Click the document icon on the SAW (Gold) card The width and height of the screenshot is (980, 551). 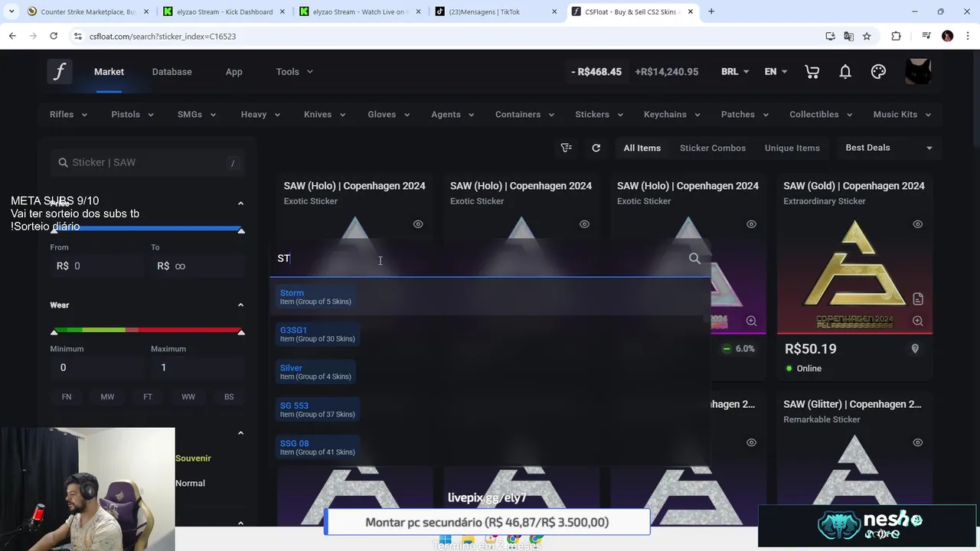(x=918, y=298)
